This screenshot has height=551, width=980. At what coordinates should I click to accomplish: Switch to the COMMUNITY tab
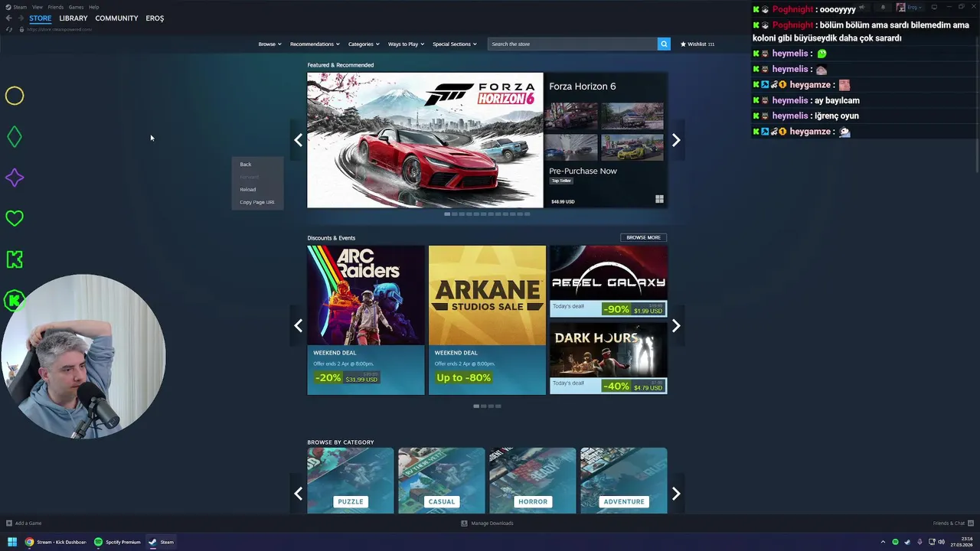[x=116, y=18]
